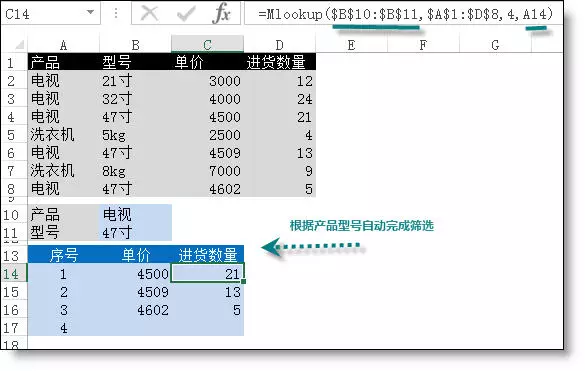Click cell with 32寸
Image resolution: width=585 pixels, height=371 pixels.
[x=135, y=99]
